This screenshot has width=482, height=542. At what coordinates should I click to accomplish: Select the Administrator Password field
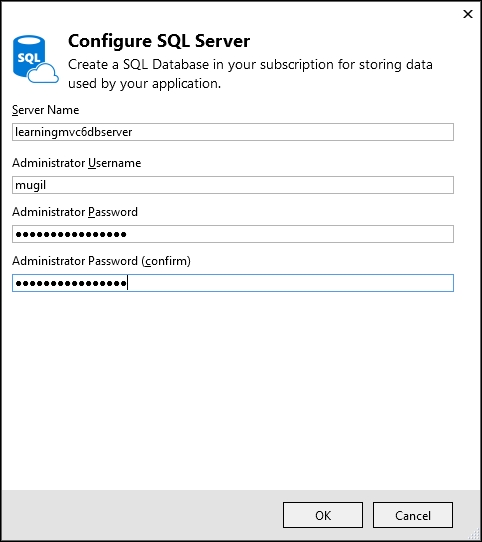pos(233,234)
